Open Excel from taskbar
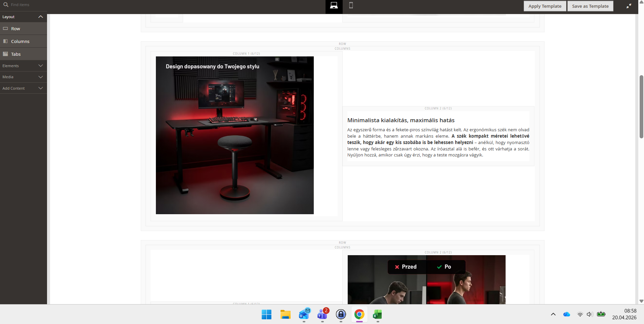The width and height of the screenshot is (644, 324). coord(378,314)
